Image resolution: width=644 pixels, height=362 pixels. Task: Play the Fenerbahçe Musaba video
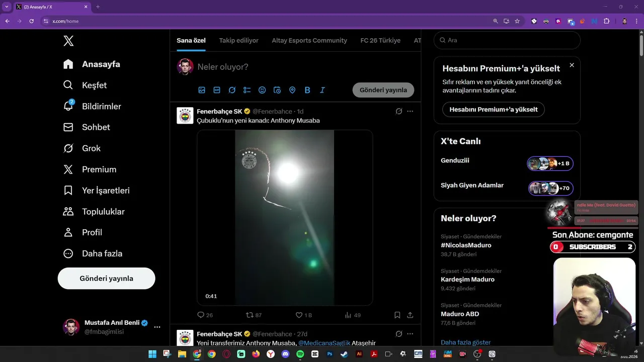[x=285, y=218]
